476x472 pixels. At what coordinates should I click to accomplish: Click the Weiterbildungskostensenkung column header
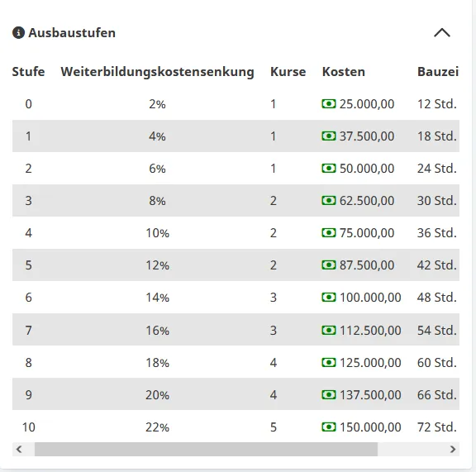click(x=157, y=72)
